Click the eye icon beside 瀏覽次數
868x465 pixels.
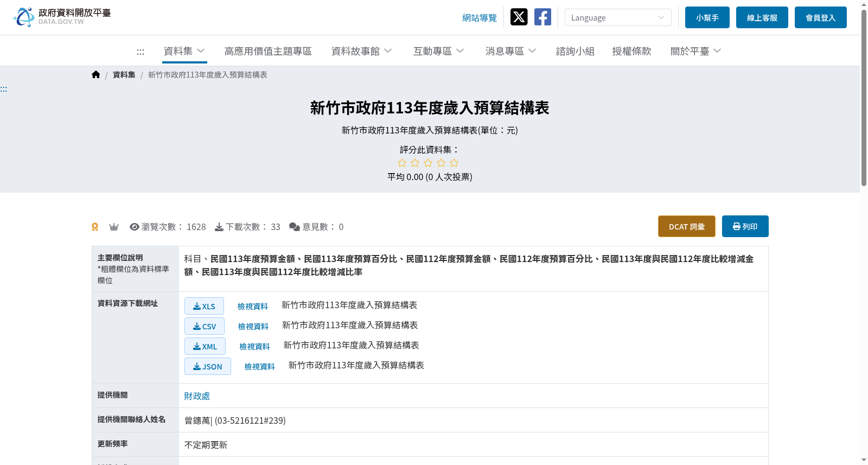click(135, 227)
